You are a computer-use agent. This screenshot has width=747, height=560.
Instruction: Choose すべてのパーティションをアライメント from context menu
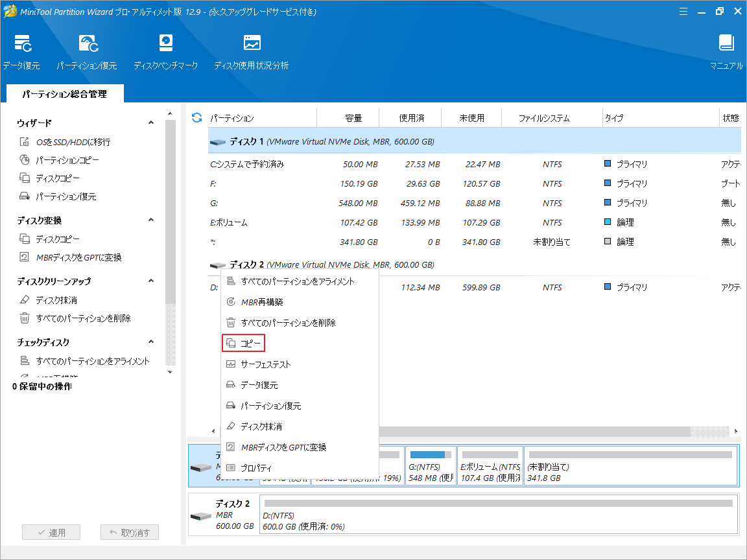pyautogui.click(x=300, y=281)
